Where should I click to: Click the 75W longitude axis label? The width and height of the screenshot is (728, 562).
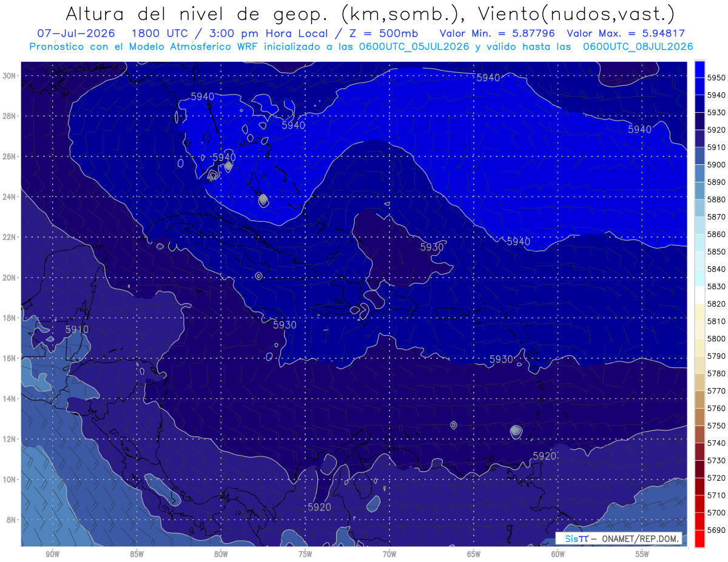pyautogui.click(x=305, y=554)
